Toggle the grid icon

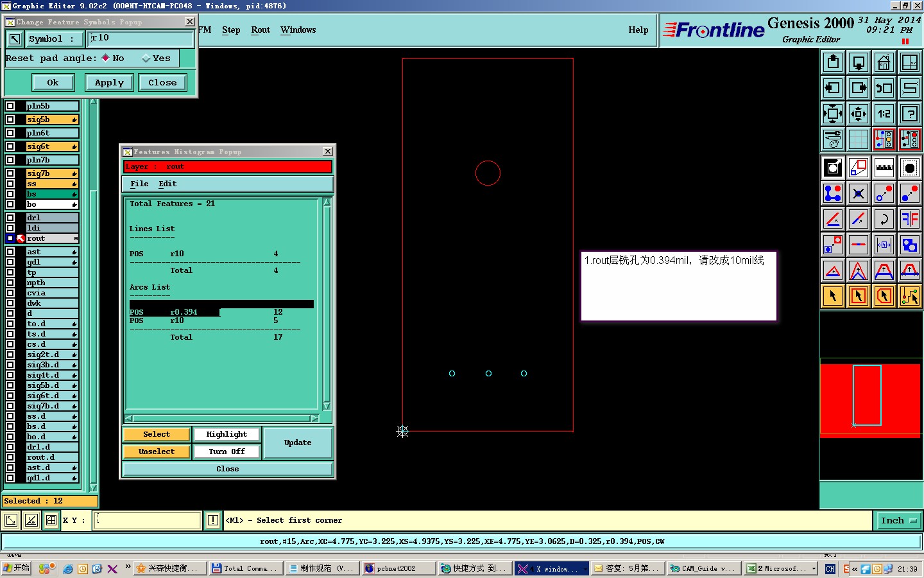(x=859, y=139)
